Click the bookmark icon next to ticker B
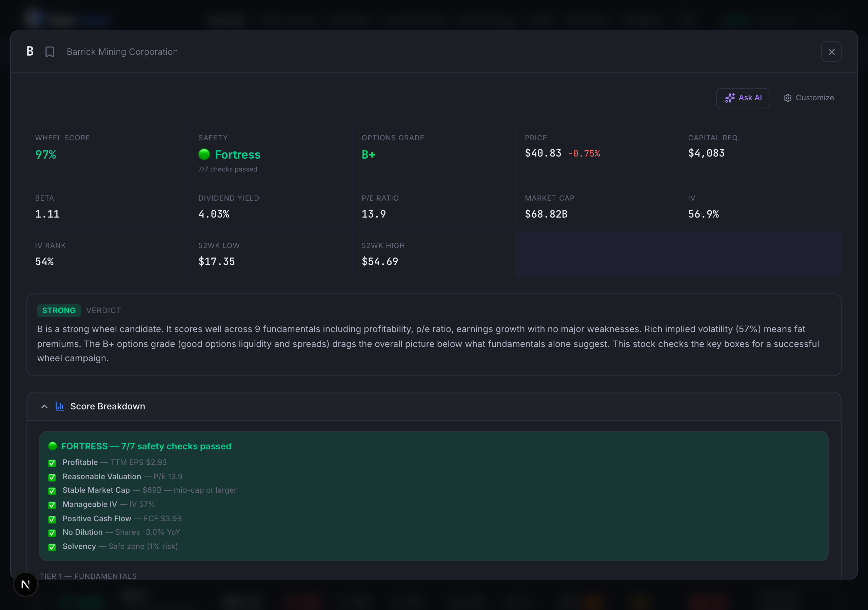The image size is (868, 610). [50, 52]
